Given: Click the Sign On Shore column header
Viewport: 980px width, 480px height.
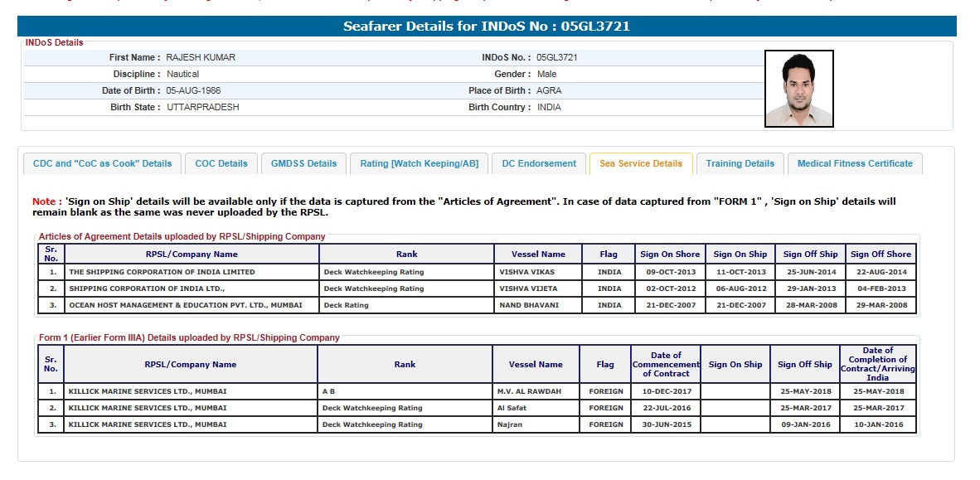Looking at the screenshot, I should click(670, 254).
